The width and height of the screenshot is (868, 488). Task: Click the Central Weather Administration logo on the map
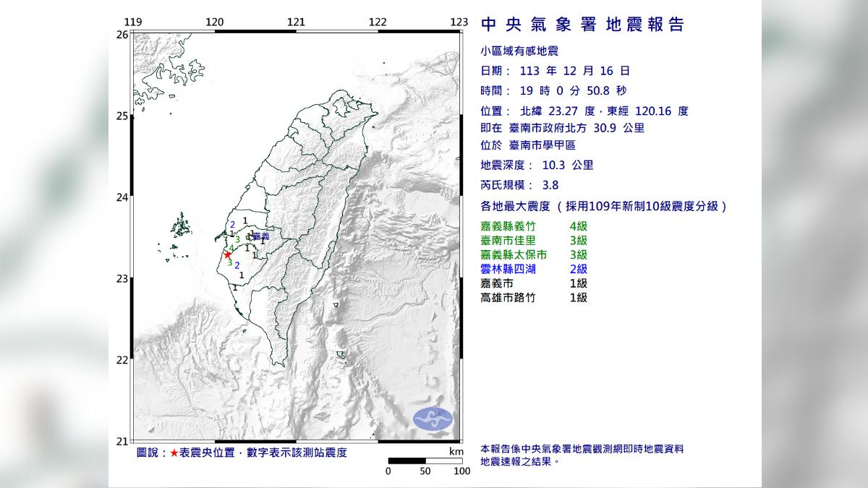432,419
